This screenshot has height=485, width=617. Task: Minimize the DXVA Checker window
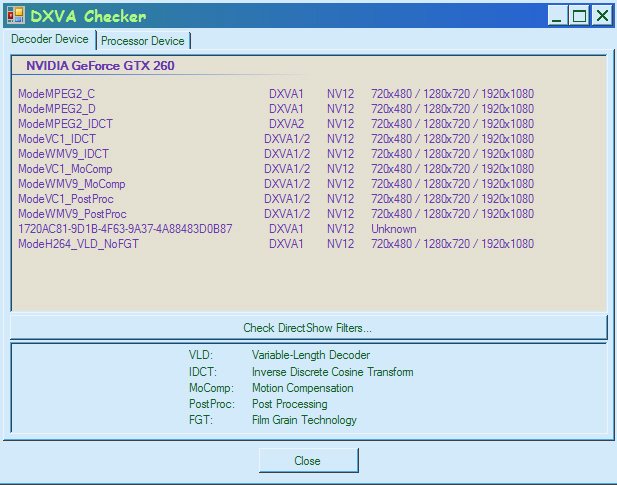click(x=558, y=15)
